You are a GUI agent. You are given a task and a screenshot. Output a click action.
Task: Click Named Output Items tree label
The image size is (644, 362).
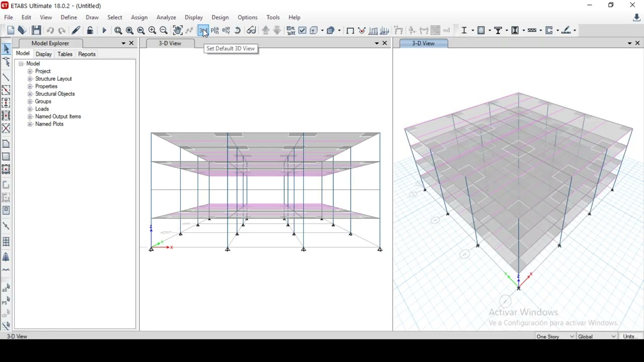[x=58, y=117]
